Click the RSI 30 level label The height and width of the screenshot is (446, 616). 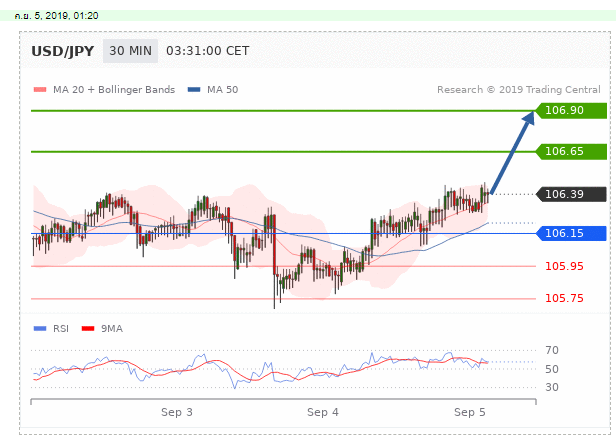point(552,387)
